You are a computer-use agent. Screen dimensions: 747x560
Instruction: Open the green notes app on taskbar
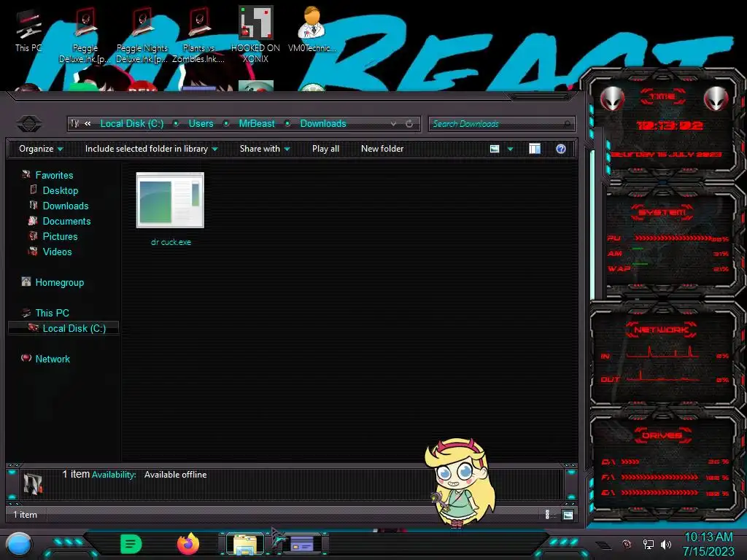(131, 544)
